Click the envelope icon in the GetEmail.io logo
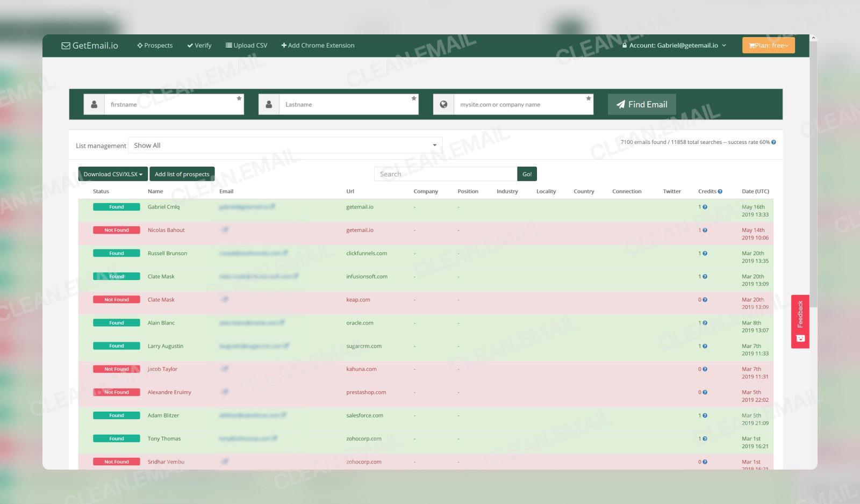The image size is (860, 504). [x=66, y=45]
